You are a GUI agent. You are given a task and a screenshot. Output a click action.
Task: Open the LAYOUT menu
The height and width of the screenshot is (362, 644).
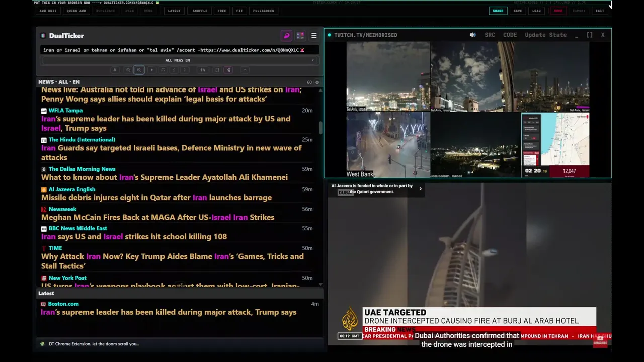tap(174, 11)
